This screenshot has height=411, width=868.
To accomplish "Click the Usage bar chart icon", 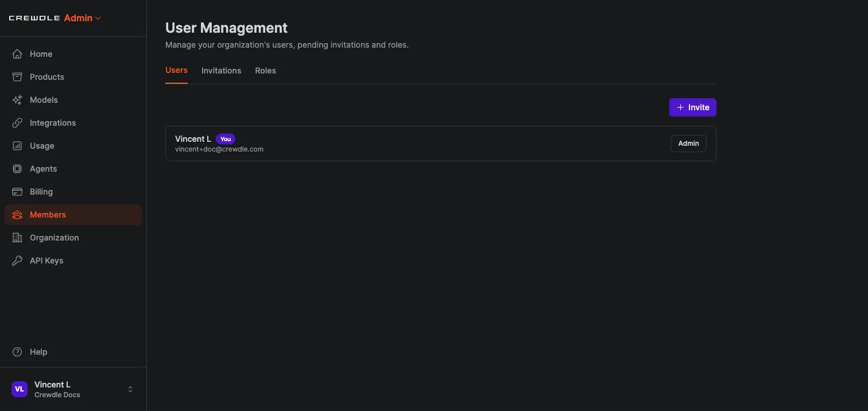I will click(x=17, y=146).
